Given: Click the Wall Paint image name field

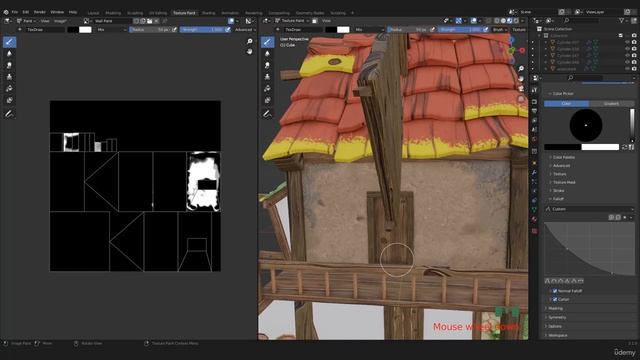Looking at the screenshot, I should [112, 20].
